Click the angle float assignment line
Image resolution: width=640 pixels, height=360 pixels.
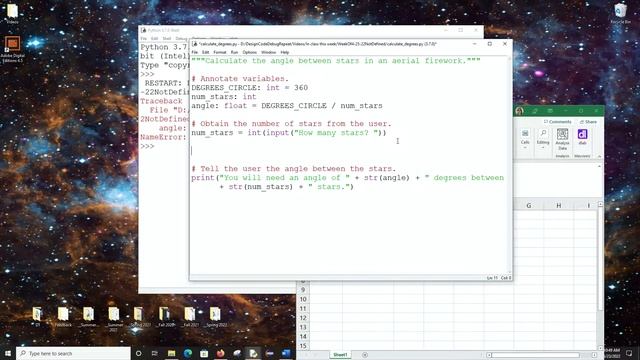(x=287, y=106)
